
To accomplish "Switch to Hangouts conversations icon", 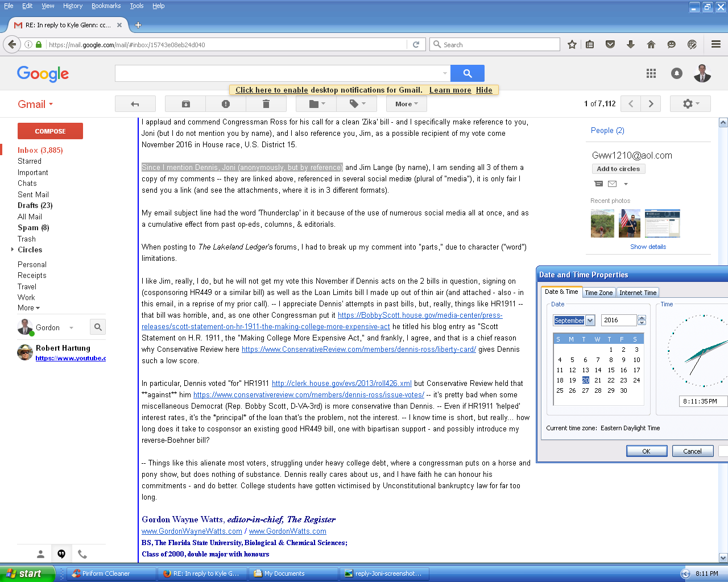I will pos(61,554).
